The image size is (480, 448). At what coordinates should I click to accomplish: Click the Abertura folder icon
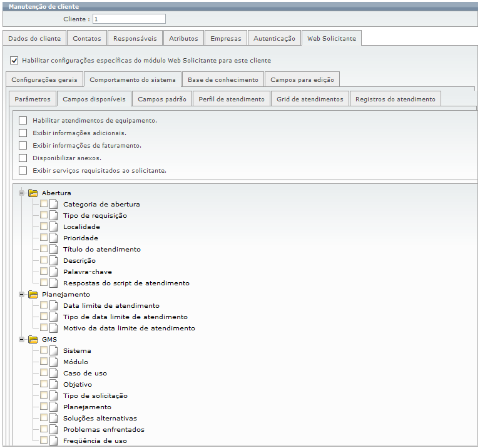[x=33, y=193]
